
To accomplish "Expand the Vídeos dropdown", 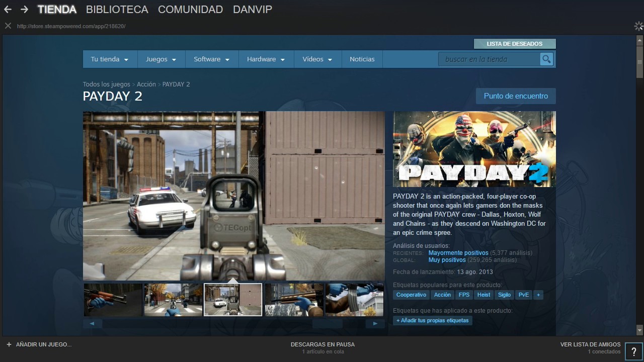I will point(317,59).
